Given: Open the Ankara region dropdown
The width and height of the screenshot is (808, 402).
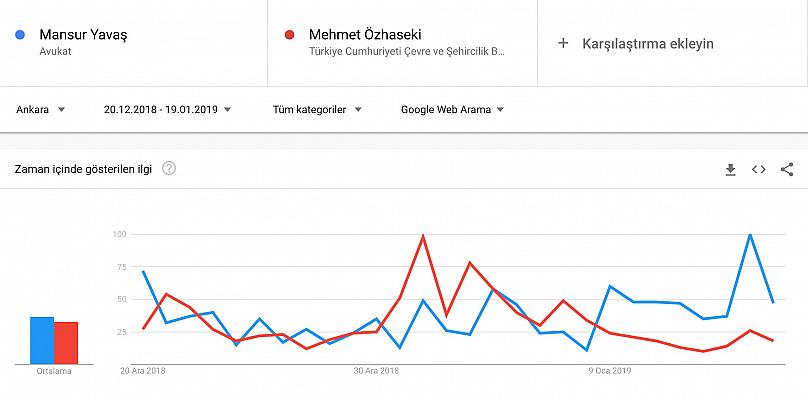Looking at the screenshot, I should (41, 109).
